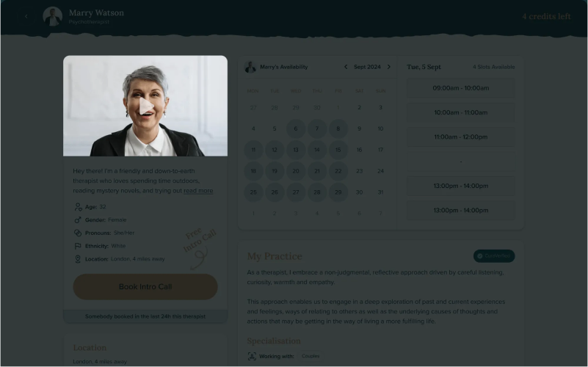588x367 pixels.
Task: Click the gender symbol icon
Action: click(78, 220)
